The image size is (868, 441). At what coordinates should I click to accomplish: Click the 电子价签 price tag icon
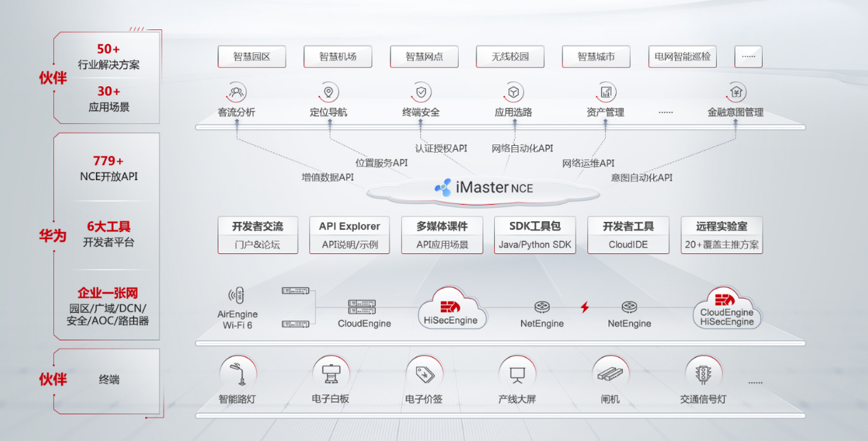click(x=424, y=374)
